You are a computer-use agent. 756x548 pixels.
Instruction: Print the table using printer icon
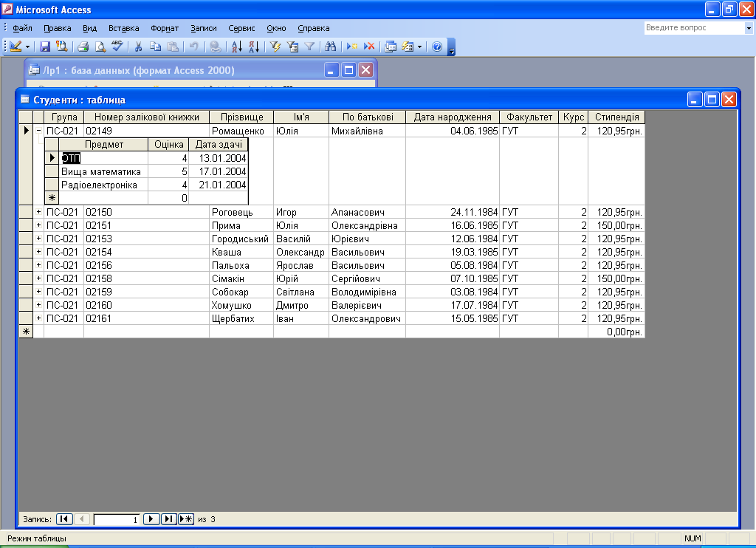pos(83,47)
